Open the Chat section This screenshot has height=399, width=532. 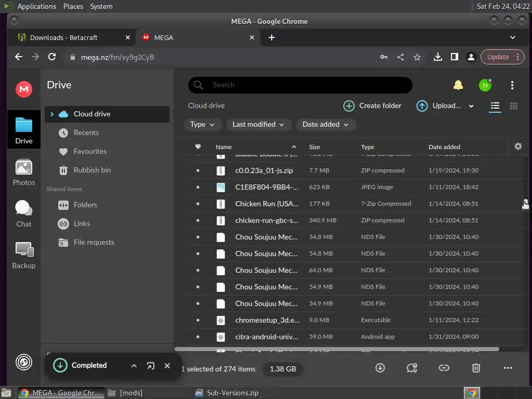click(x=24, y=214)
